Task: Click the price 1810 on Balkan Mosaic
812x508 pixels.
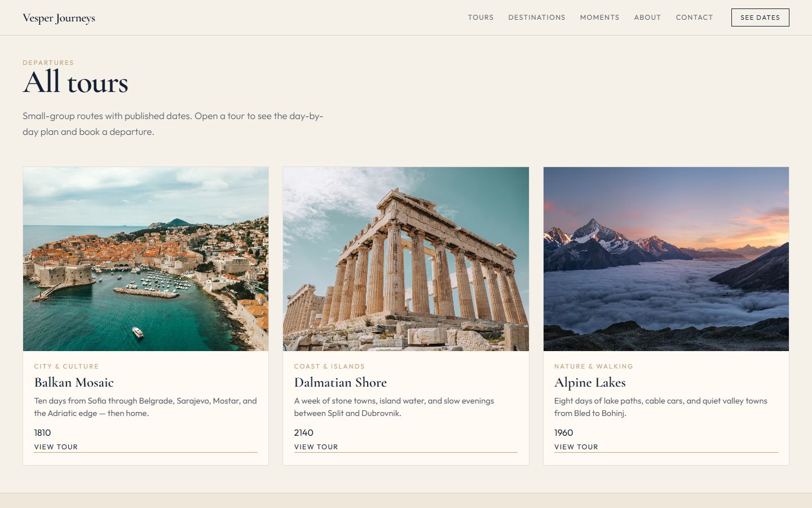Action: click(x=42, y=432)
